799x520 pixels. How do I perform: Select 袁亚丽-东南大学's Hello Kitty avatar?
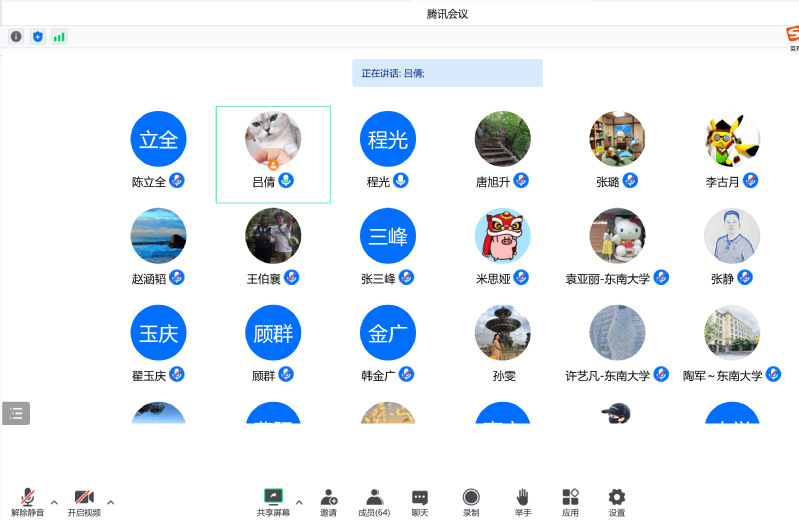617,236
